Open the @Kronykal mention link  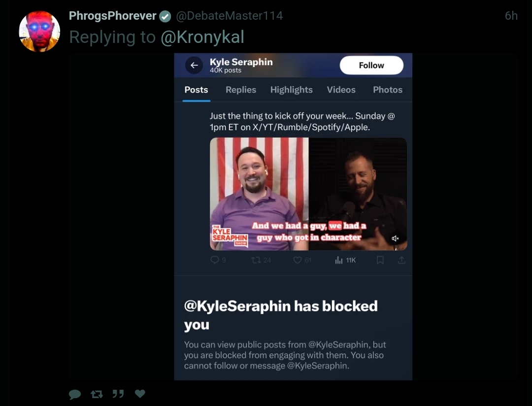coord(202,37)
